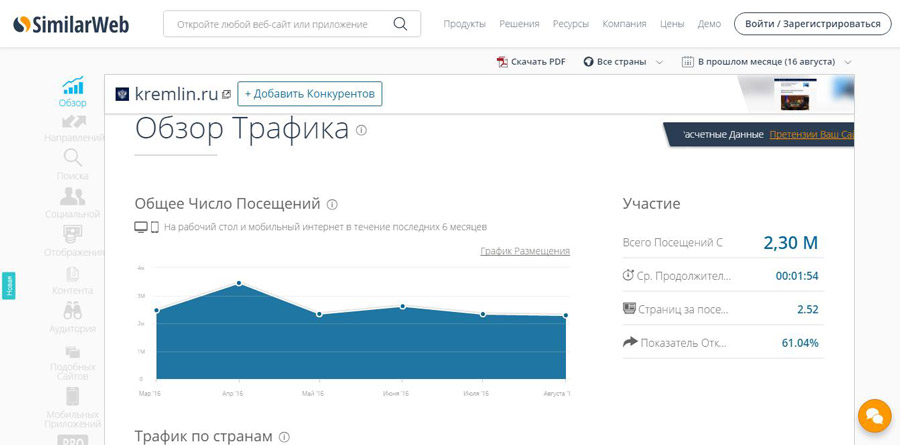The width and height of the screenshot is (900, 445).
Task: Open the orange chat bubble widget
Action: click(874, 416)
